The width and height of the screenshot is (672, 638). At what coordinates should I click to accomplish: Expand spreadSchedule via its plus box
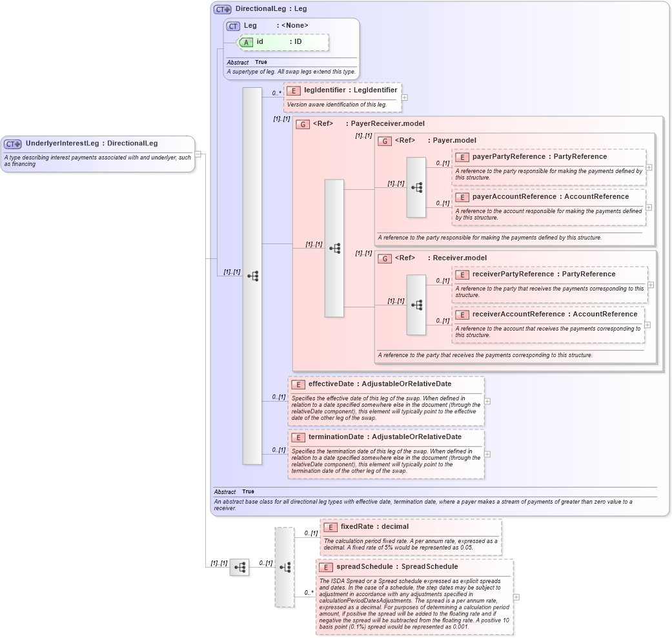click(x=515, y=597)
